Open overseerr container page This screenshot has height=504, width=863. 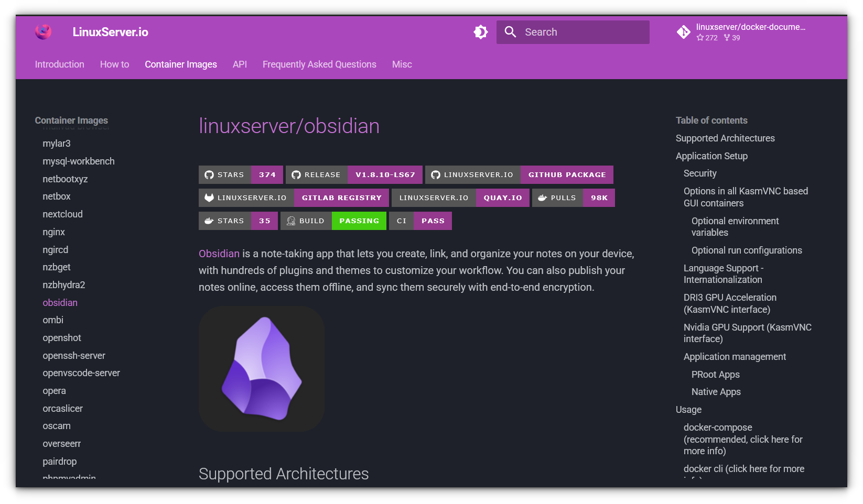(62, 444)
